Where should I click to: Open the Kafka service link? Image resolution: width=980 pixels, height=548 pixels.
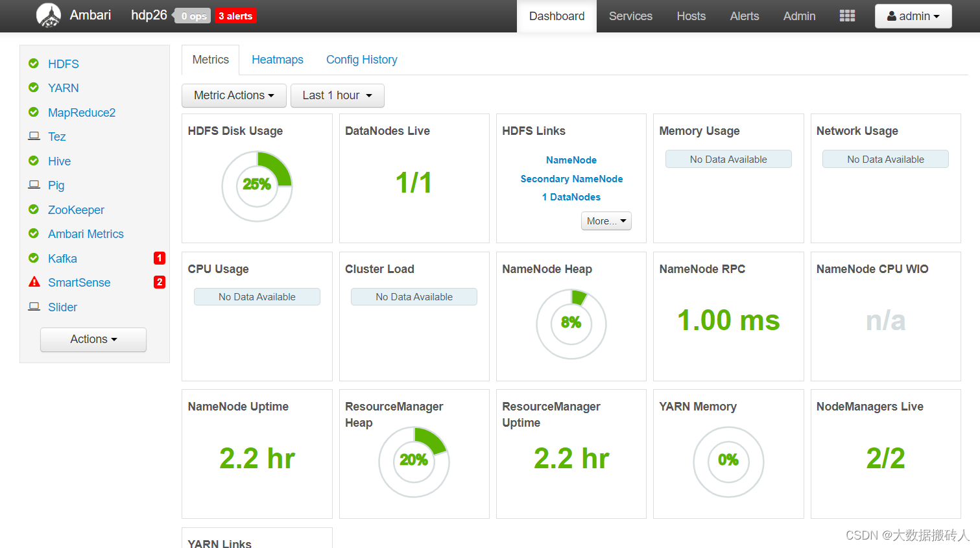tap(62, 259)
